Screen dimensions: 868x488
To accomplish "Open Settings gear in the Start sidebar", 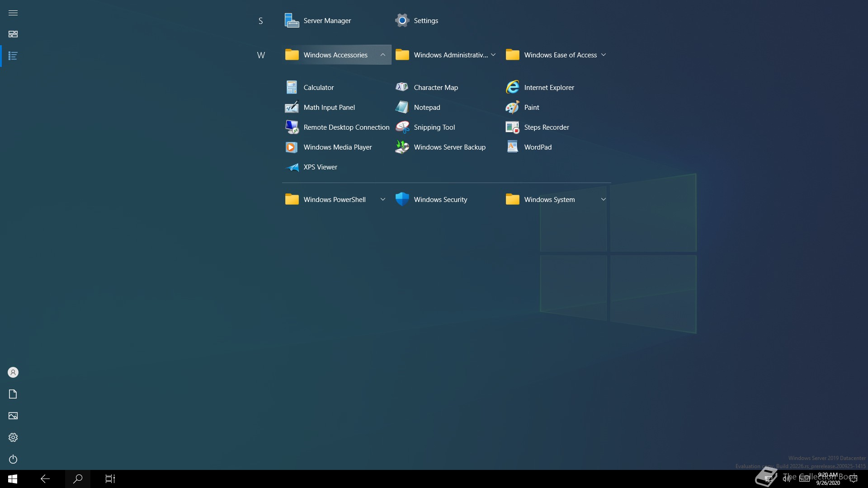I will coord(13,437).
